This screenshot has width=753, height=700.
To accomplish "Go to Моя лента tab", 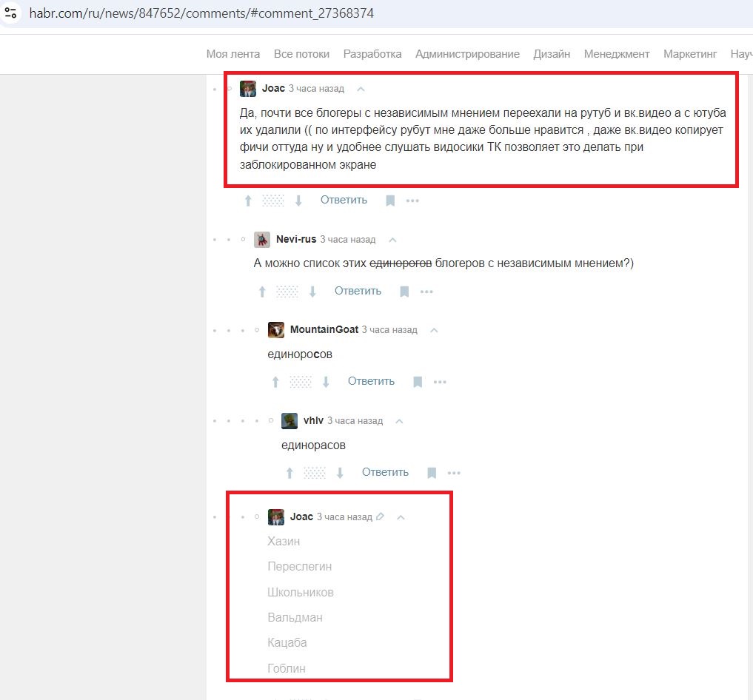I will tap(233, 54).
